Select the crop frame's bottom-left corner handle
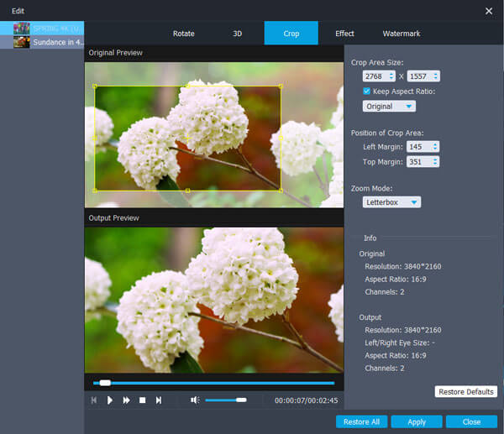The image size is (504, 434). (94, 191)
